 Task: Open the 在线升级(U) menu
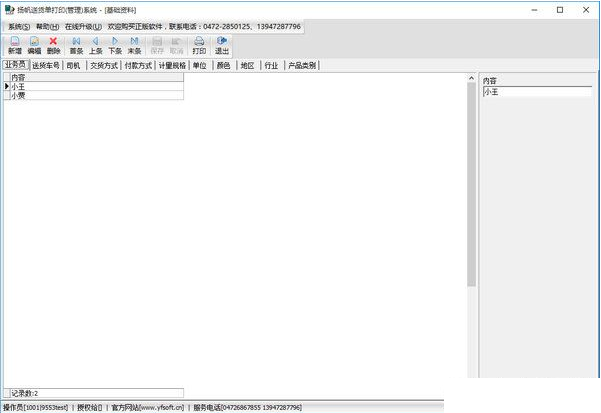click(83, 26)
